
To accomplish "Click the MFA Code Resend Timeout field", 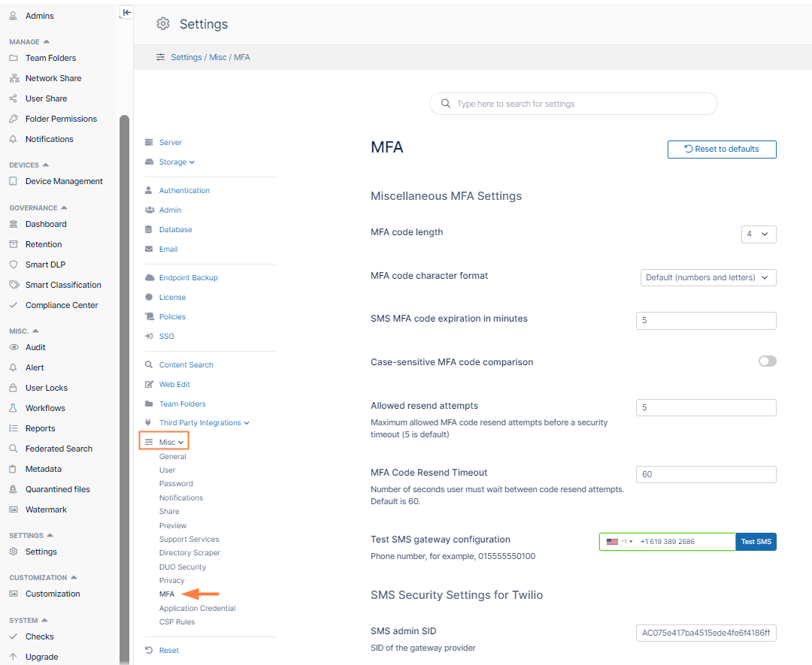I will 706,474.
